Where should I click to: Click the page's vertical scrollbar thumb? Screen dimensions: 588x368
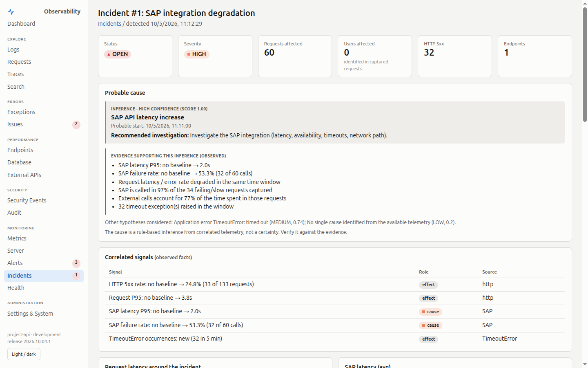point(585,65)
